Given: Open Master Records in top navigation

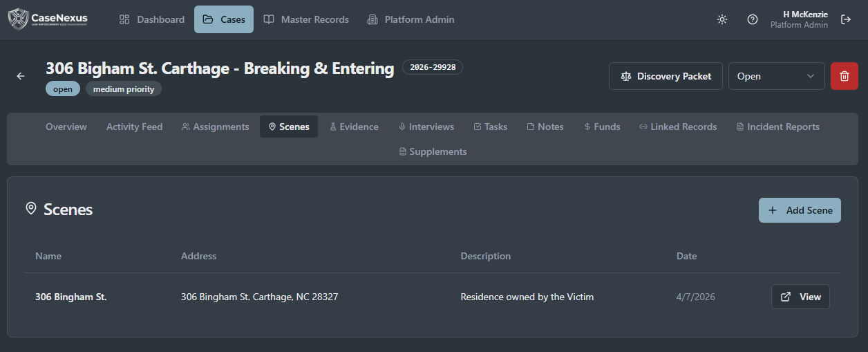Looking at the screenshot, I should (306, 19).
